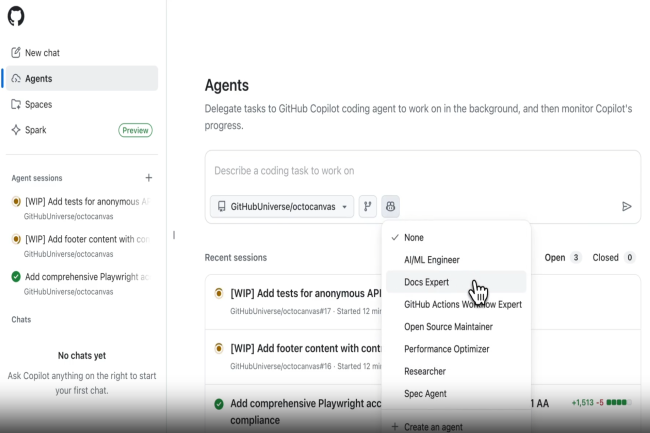Show Closed sessions filter

point(613,258)
